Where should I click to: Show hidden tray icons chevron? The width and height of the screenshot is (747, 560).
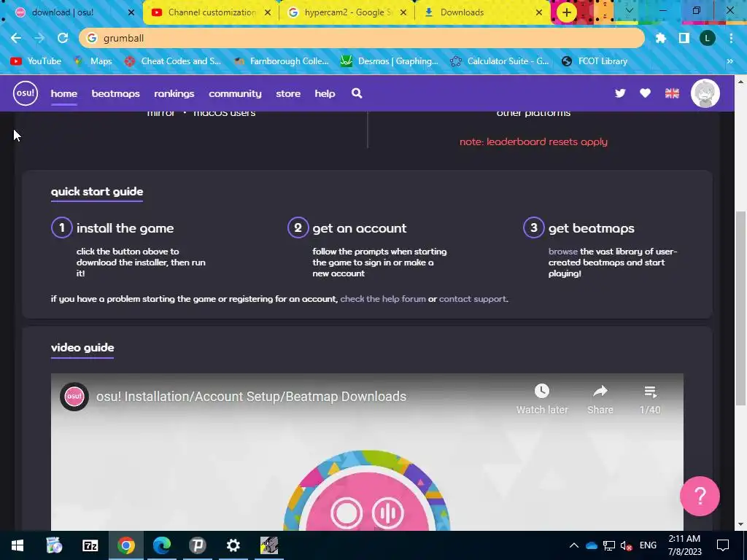[574, 545]
